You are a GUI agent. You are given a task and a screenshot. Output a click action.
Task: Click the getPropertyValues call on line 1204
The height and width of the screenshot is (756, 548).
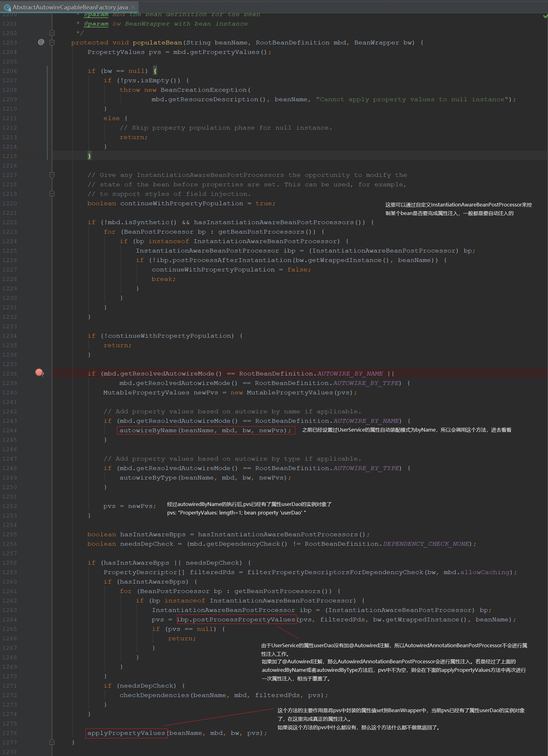(225, 52)
